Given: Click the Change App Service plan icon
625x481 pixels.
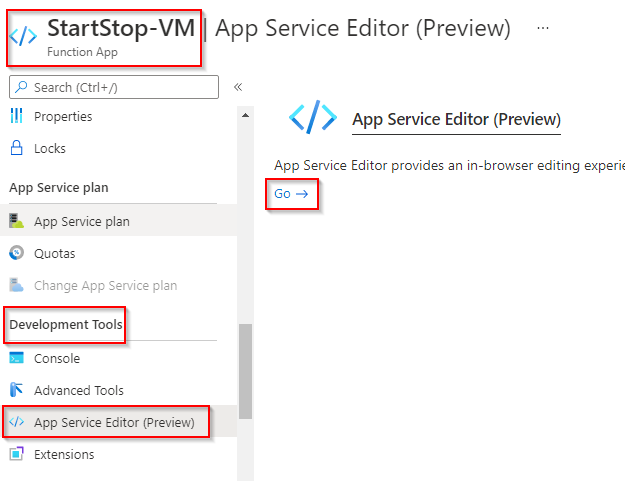Looking at the screenshot, I should (16, 285).
